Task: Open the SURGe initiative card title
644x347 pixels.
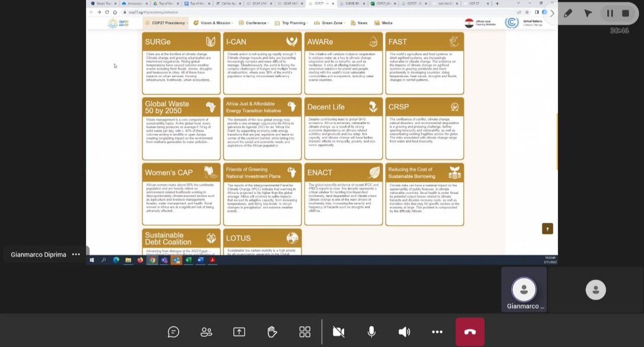Action: (x=158, y=41)
